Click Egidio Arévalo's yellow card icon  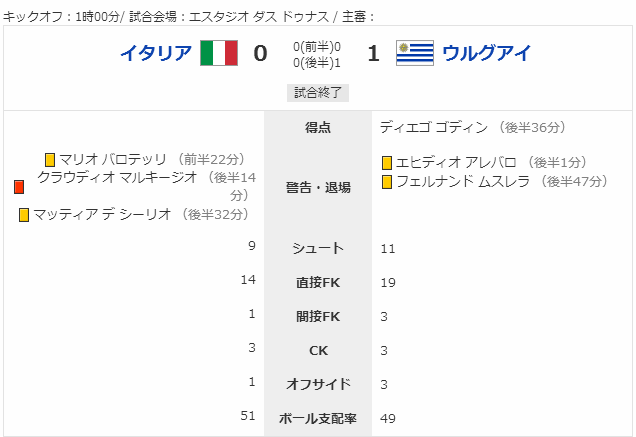point(387,163)
